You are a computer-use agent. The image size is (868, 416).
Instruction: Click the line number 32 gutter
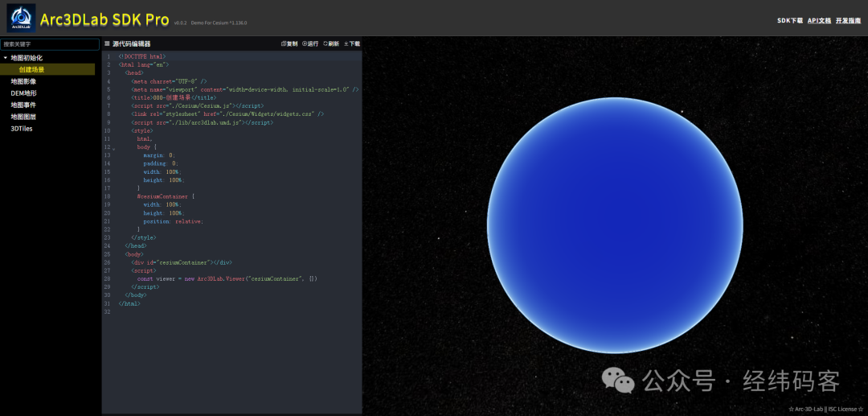point(107,312)
